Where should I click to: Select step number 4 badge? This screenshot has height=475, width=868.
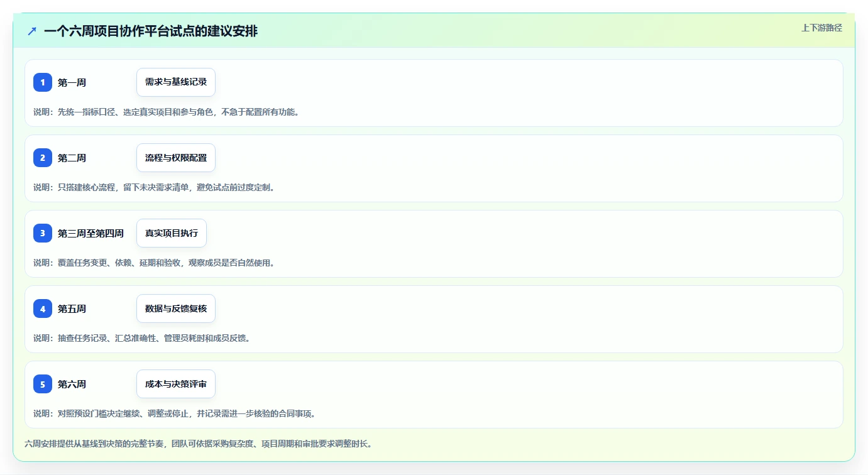point(43,308)
